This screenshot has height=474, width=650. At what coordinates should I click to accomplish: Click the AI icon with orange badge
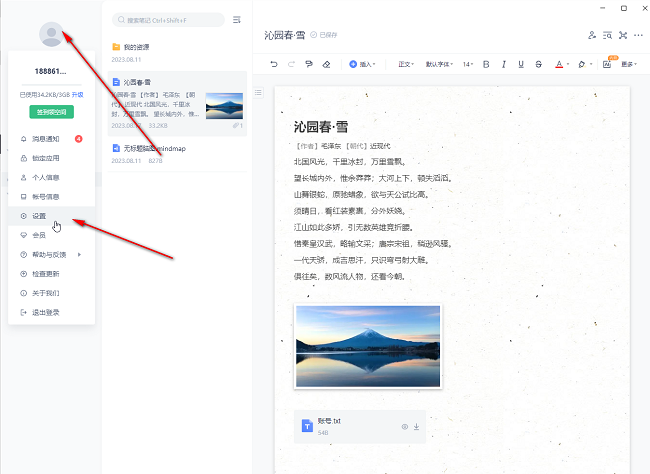click(607, 63)
